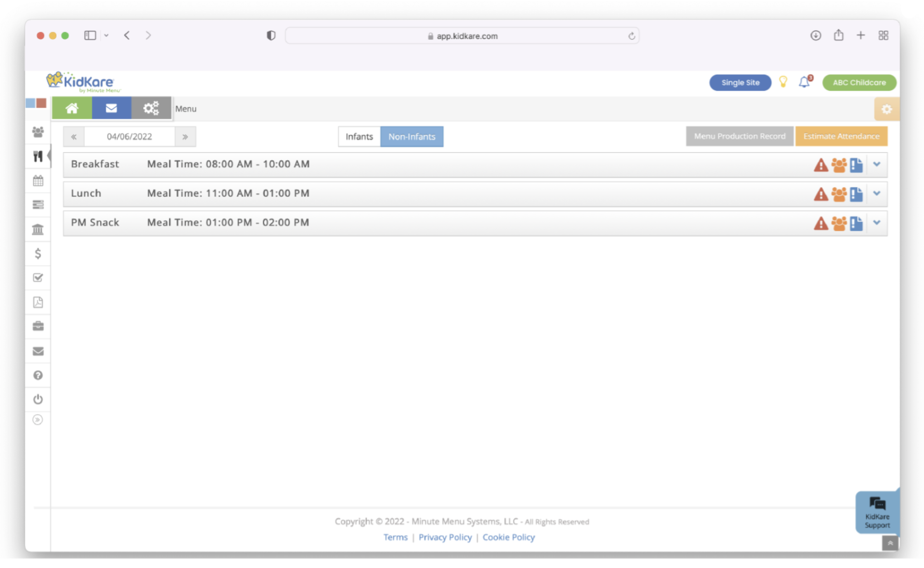Open the children group sidebar icon
This screenshot has width=924, height=568.
(38, 132)
